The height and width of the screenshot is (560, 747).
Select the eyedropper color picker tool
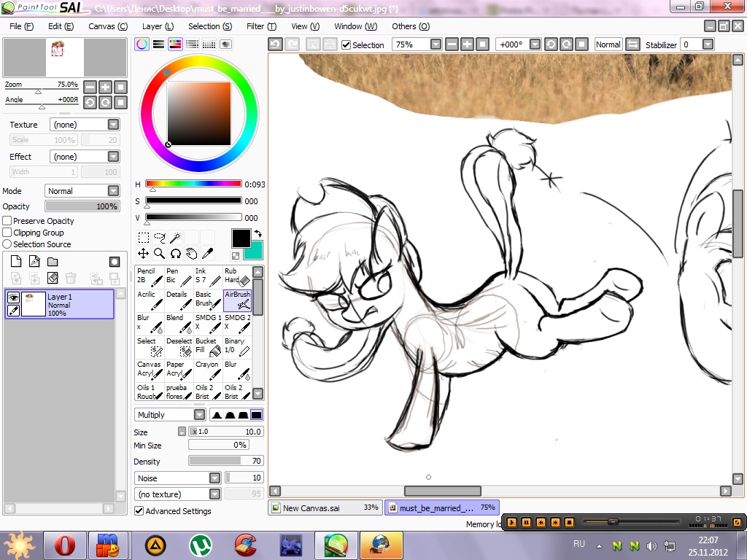tap(208, 253)
